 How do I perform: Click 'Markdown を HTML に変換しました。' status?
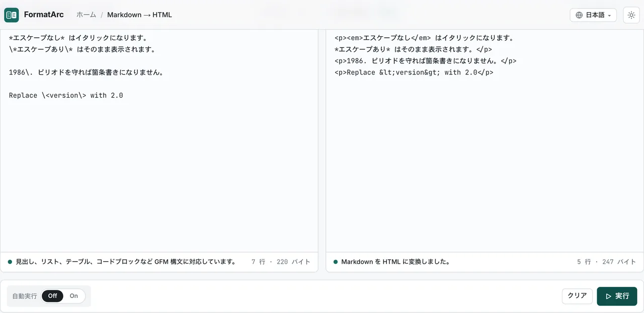(395, 262)
